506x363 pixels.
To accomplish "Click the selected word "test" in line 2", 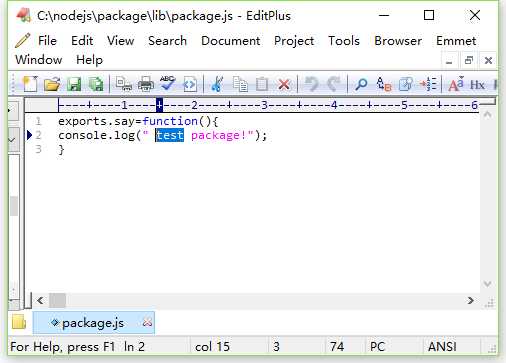I will coord(170,135).
